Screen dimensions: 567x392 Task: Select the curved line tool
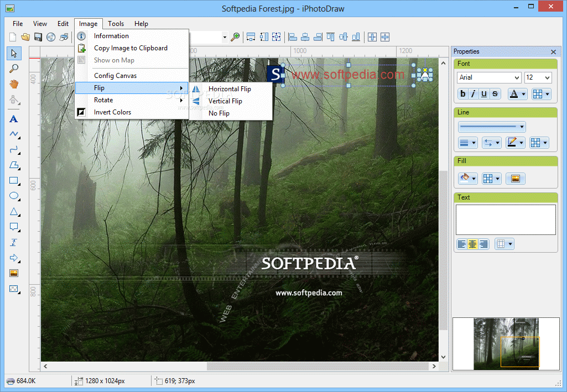(x=14, y=150)
